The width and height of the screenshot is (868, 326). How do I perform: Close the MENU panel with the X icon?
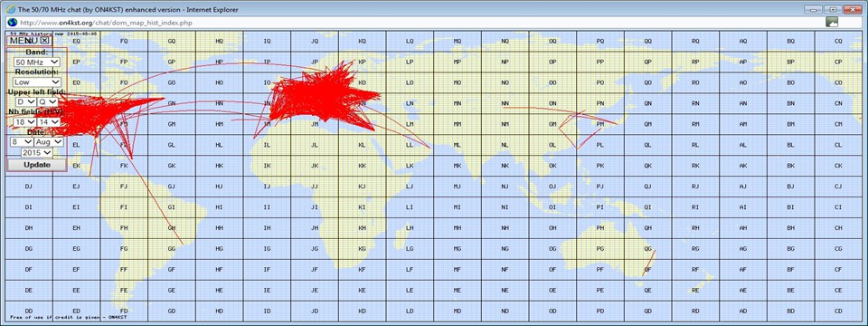click(x=45, y=40)
